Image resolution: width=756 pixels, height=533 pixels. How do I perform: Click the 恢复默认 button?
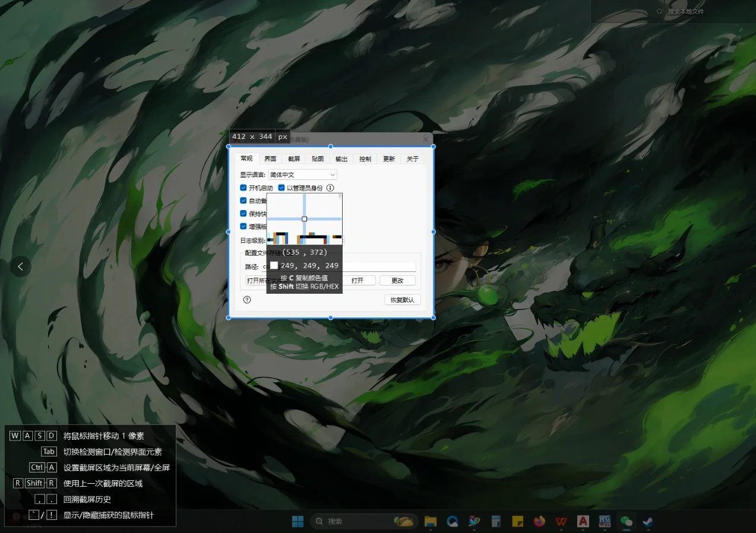click(403, 300)
